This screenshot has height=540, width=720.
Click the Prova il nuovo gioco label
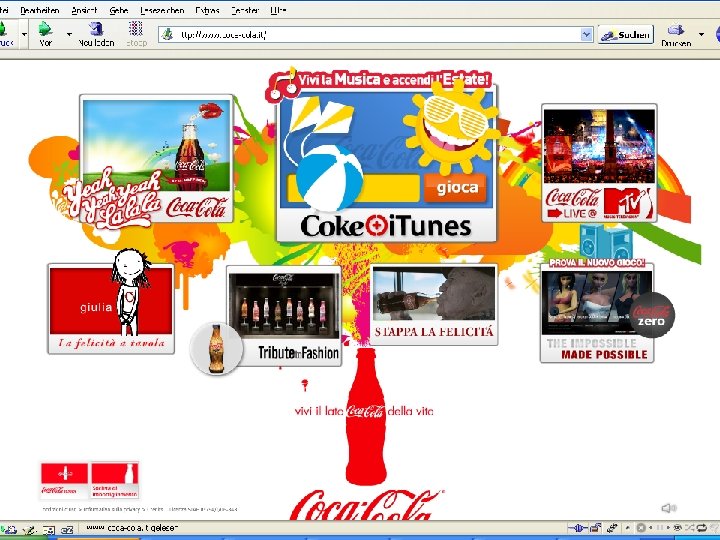coord(597,263)
